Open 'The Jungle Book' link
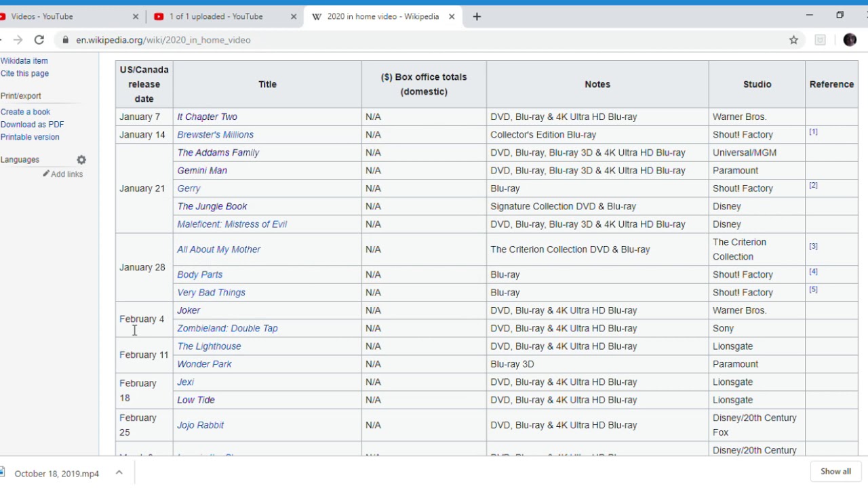This screenshot has width=868, height=488. pyautogui.click(x=212, y=206)
